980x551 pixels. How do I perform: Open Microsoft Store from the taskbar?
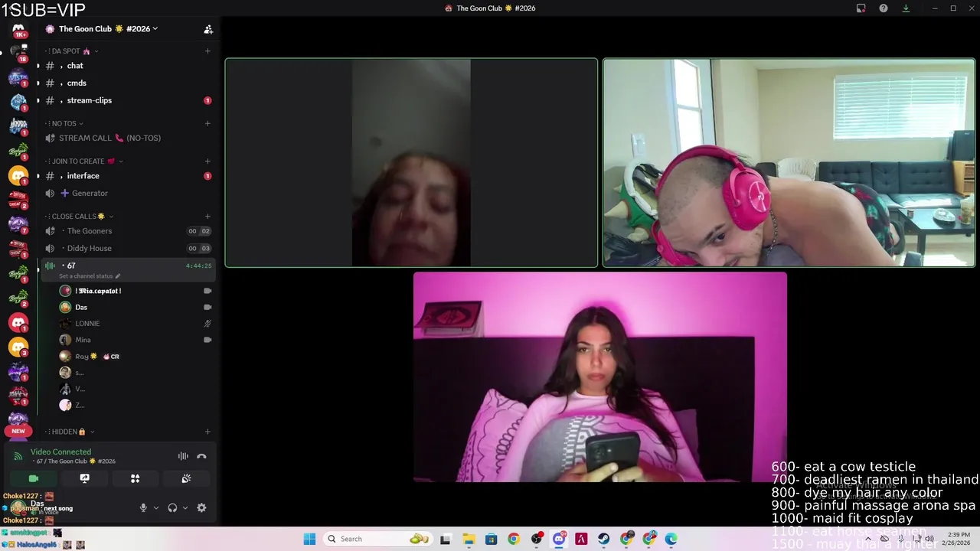tap(491, 539)
